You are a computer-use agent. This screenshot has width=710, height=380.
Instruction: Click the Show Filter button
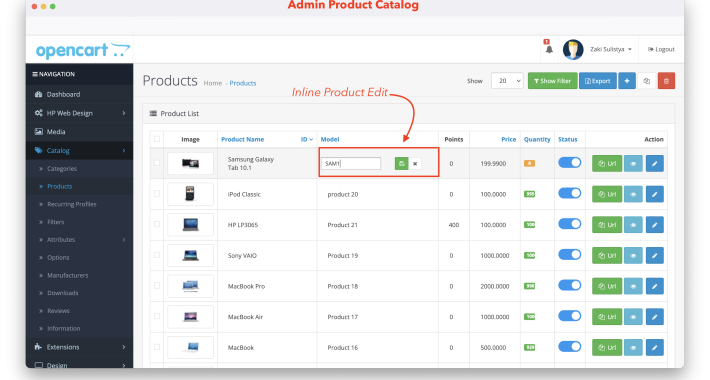[x=552, y=81]
